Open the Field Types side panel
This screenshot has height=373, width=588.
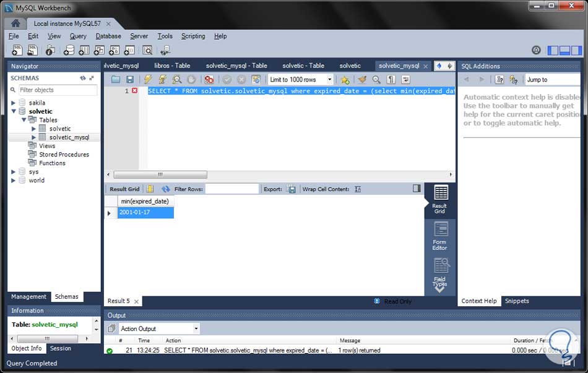tap(440, 273)
